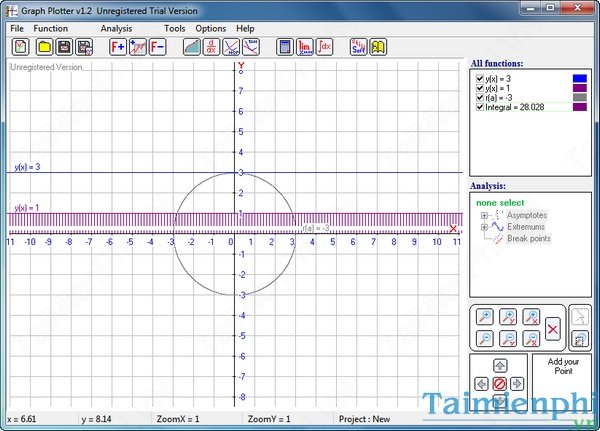Click the derivative d/dx toolbar icon
The height and width of the screenshot is (431, 600).
(x=211, y=46)
